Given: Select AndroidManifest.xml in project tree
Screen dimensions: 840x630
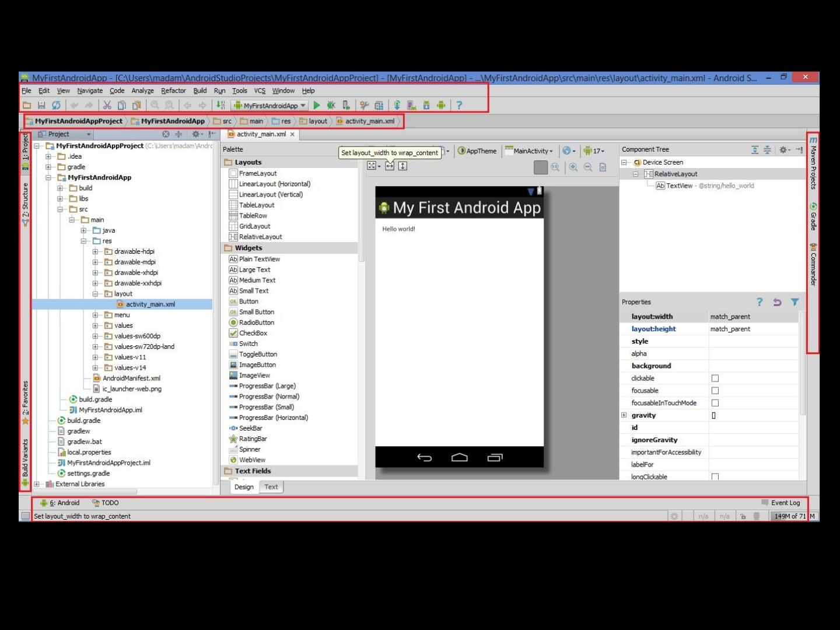Looking at the screenshot, I should coord(131,379).
